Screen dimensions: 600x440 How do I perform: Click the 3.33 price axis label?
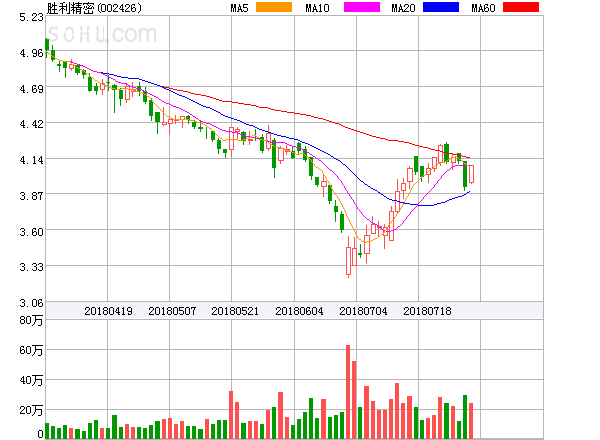pos(31,267)
